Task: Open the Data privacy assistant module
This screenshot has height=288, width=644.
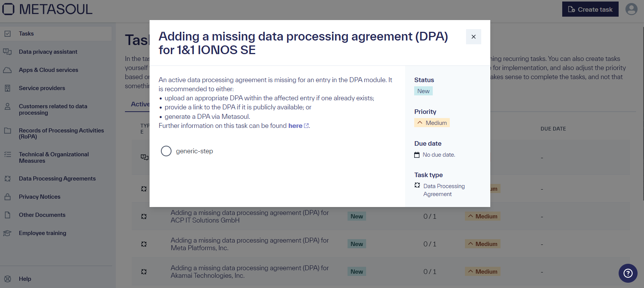Action: click(x=48, y=51)
